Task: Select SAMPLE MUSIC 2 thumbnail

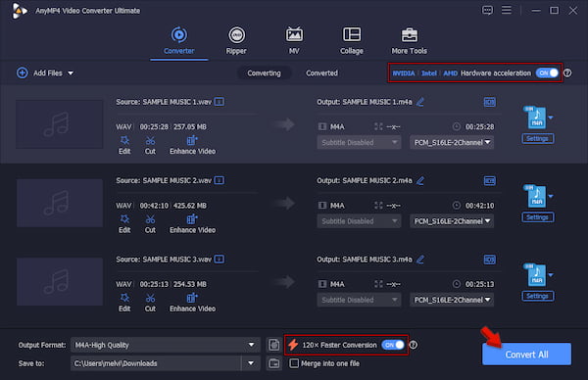Action: pyautogui.click(x=60, y=203)
